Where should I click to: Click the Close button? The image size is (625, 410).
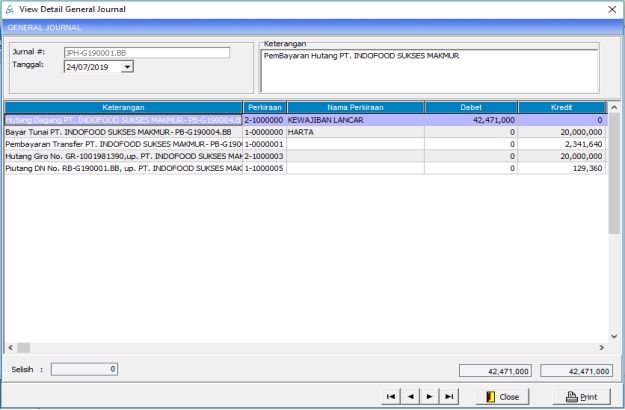501,397
